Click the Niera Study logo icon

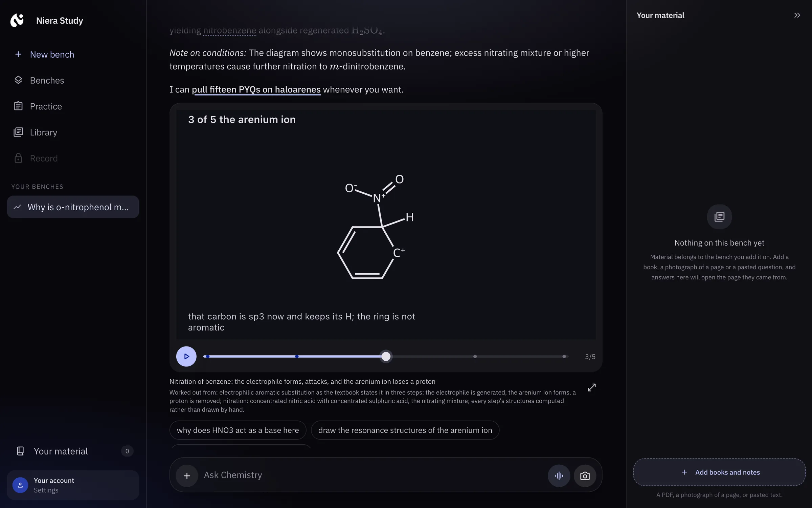click(17, 20)
